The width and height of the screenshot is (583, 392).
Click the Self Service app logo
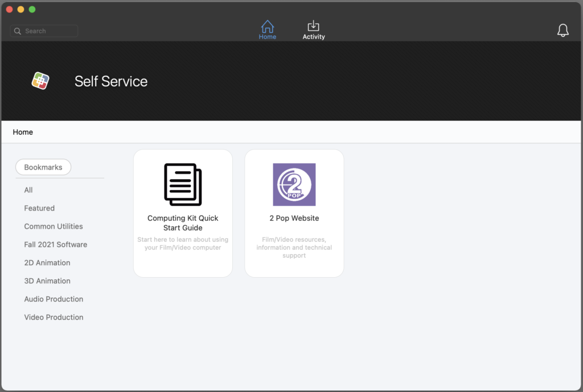40,81
